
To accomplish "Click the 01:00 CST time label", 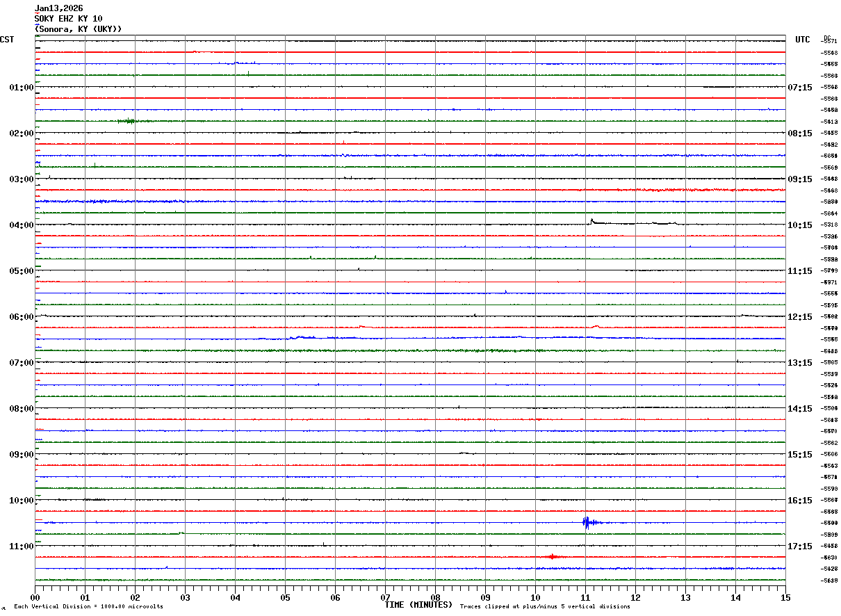I will point(21,88).
